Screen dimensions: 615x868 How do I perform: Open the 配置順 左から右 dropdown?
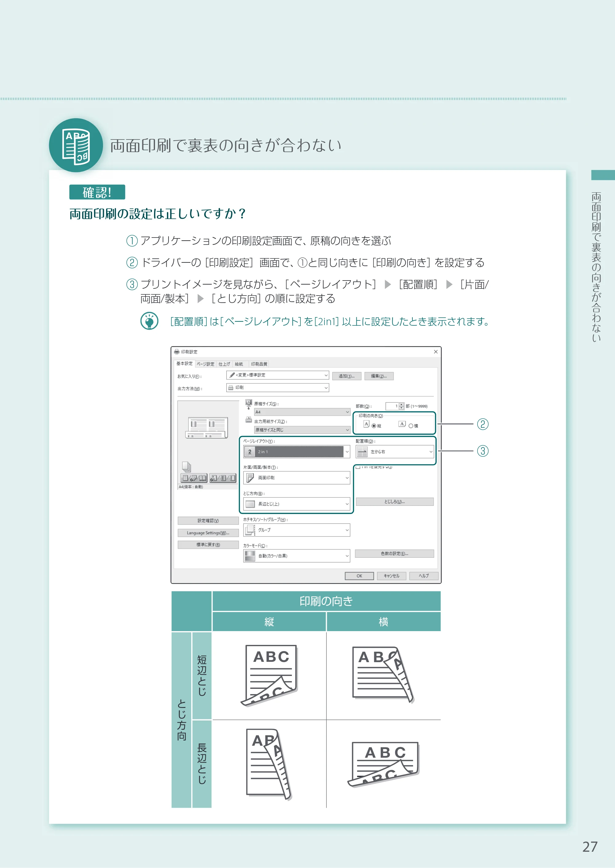click(395, 452)
